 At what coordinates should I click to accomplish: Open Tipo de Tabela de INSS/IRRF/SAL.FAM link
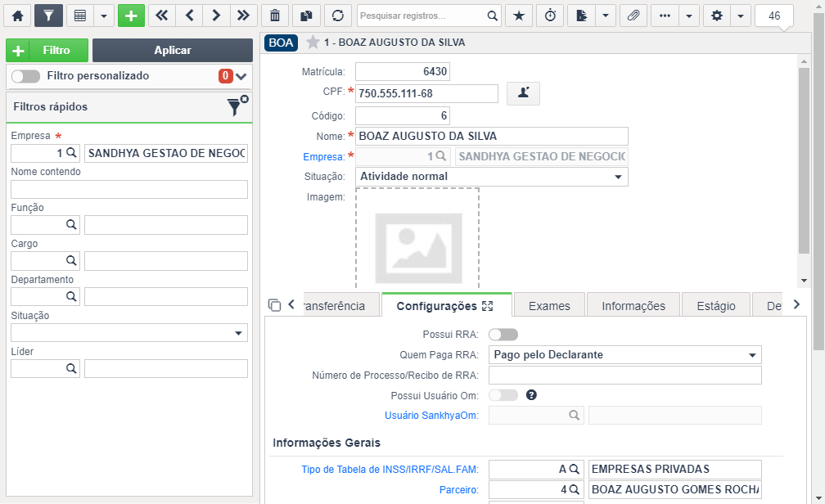[x=390, y=470]
